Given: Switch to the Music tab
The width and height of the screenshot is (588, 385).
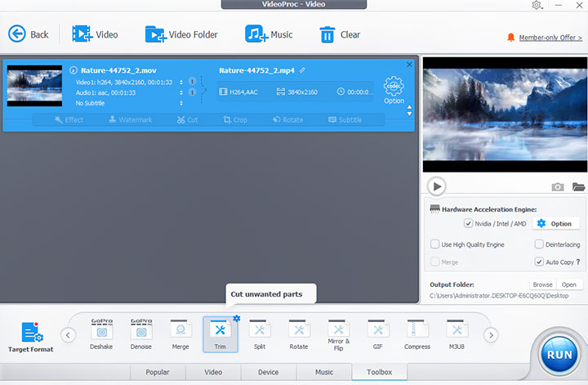Looking at the screenshot, I should tap(324, 372).
